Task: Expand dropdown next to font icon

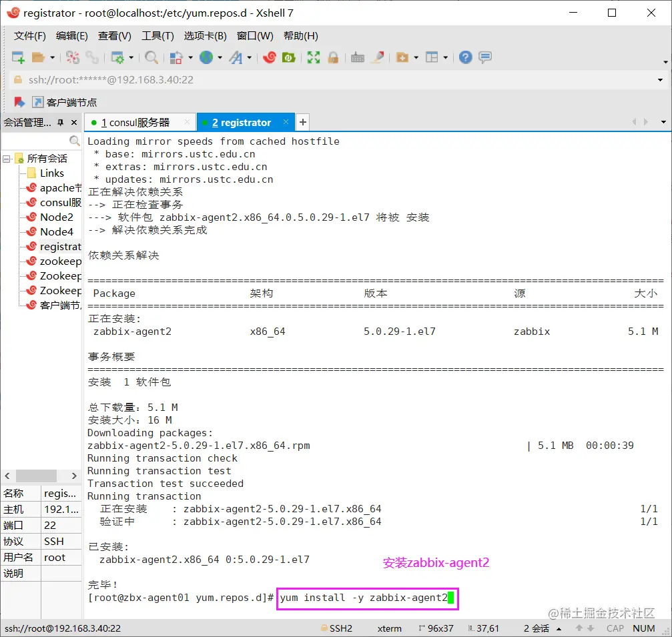Action: (x=249, y=57)
